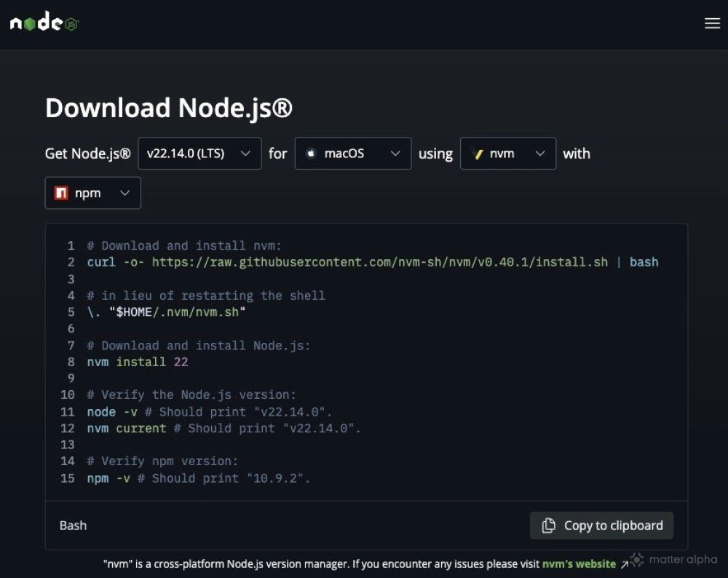This screenshot has height=578, width=728.
Task: Follow the nvm's website link
Action: [x=579, y=564]
